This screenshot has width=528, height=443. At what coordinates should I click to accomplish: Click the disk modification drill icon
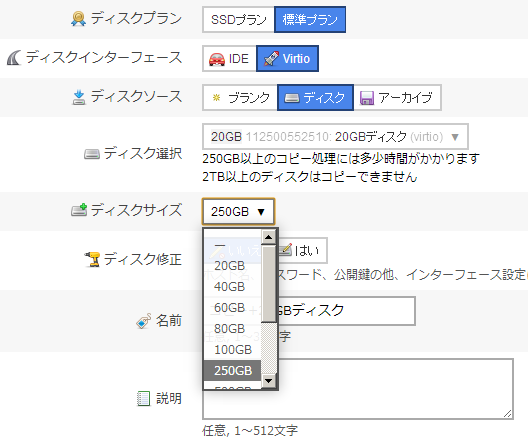tap(92, 260)
